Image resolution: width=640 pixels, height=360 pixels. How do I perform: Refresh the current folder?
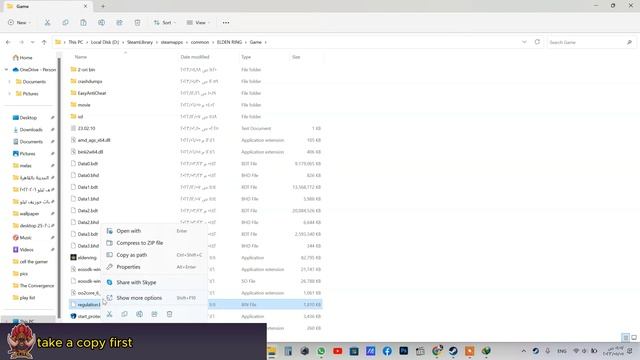[537, 42]
